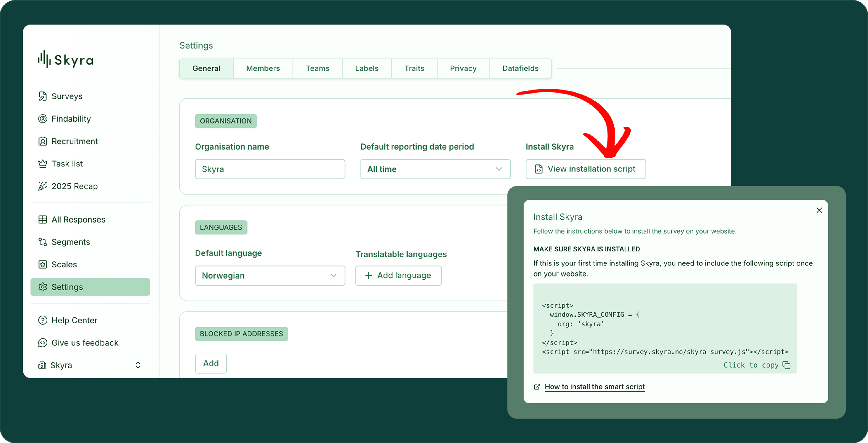
Task: Click the Organisation name input field
Action: 270,169
